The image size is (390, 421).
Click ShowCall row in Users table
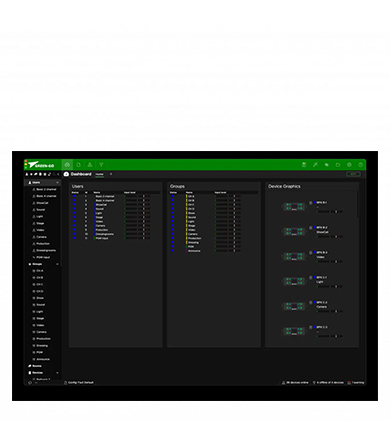pos(115,205)
